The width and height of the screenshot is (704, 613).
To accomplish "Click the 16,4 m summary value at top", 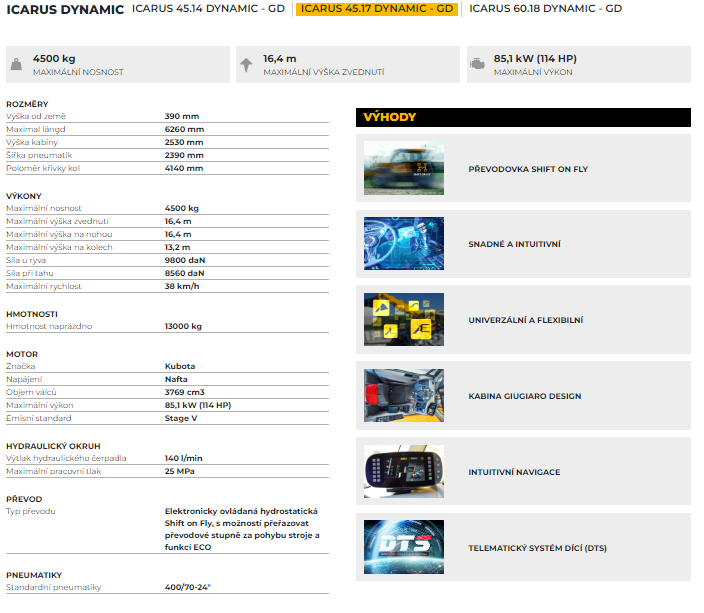I will coord(279,59).
